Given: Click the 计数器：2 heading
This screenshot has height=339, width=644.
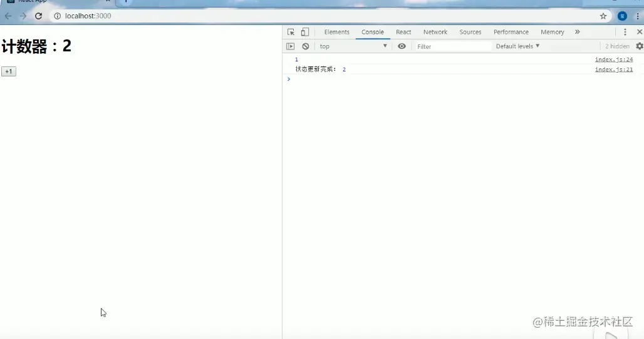Looking at the screenshot, I should coord(36,46).
